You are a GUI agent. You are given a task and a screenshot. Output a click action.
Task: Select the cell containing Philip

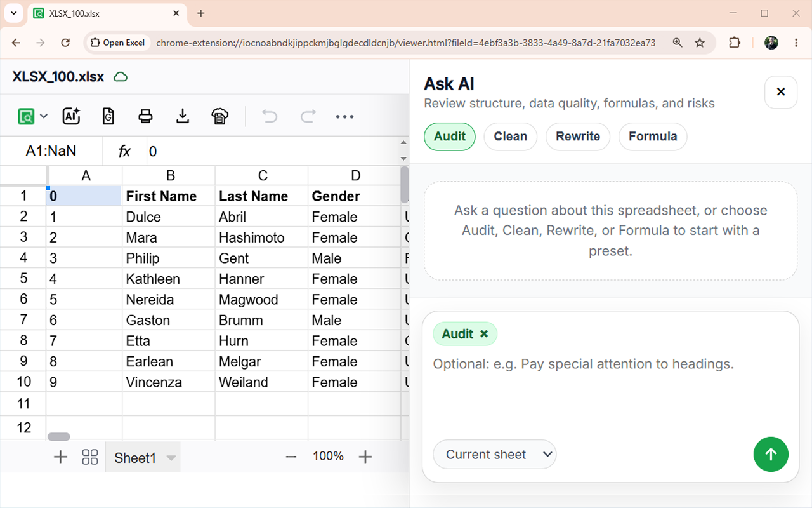click(x=169, y=258)
